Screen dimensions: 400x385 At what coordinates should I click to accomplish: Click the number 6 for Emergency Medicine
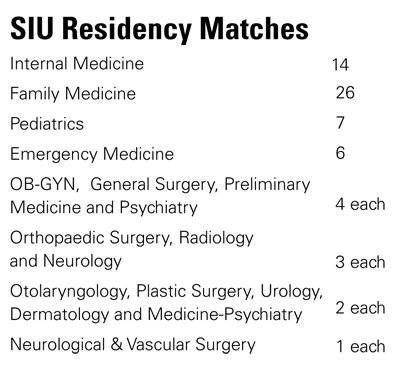(340, 153)
